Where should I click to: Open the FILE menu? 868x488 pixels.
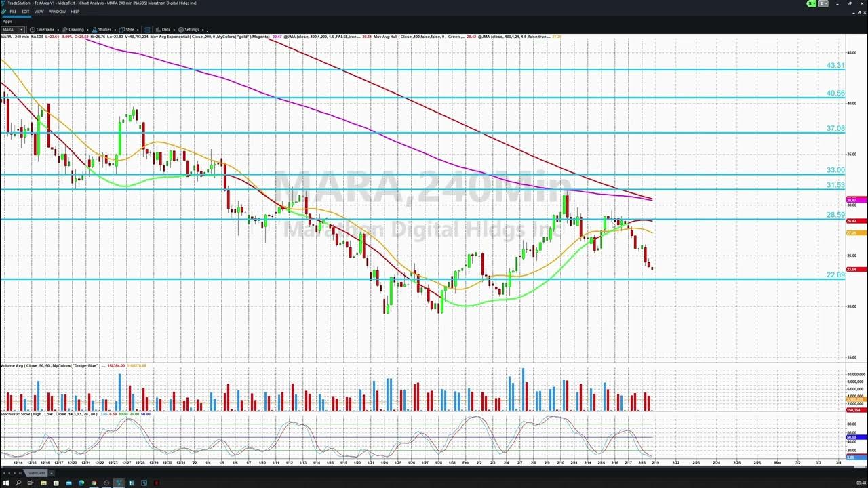13,12
